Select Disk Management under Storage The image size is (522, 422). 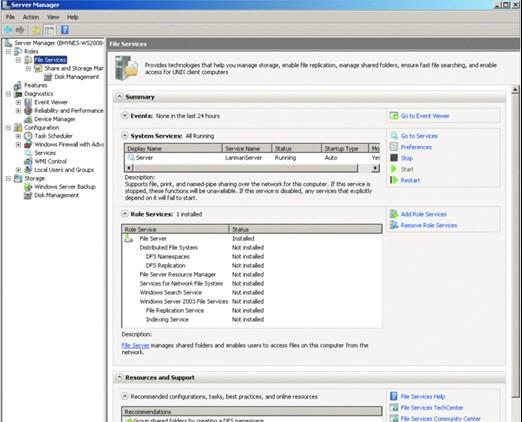[x=56, y=195]
